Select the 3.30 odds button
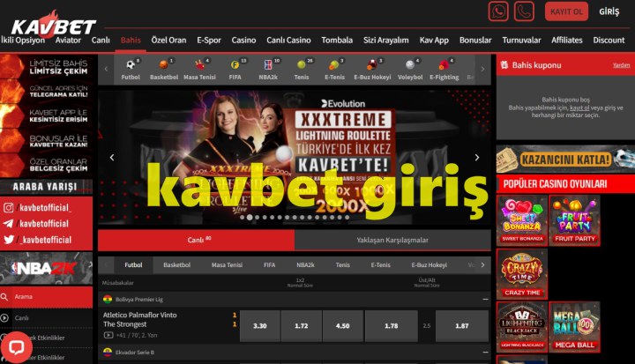Screen dimensions: 635x364 tap(259, 326)
